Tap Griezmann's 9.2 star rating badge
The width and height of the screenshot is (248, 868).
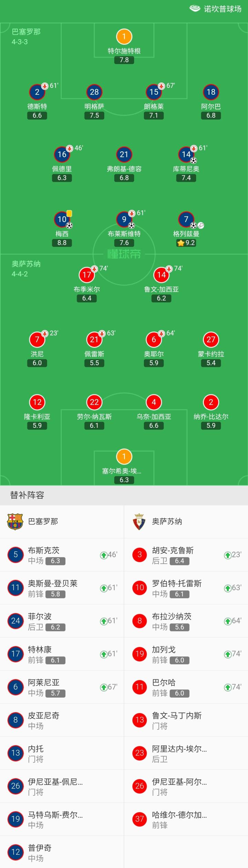186,243
